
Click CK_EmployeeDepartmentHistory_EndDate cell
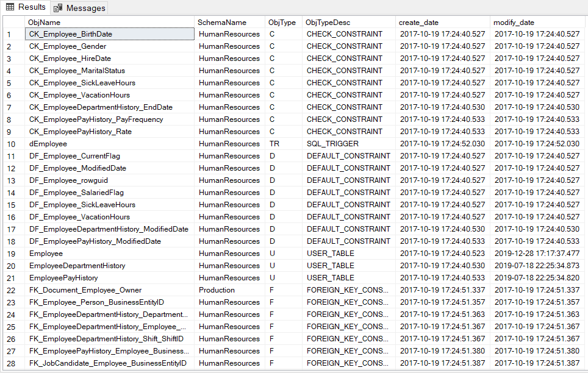click(110, 107)
